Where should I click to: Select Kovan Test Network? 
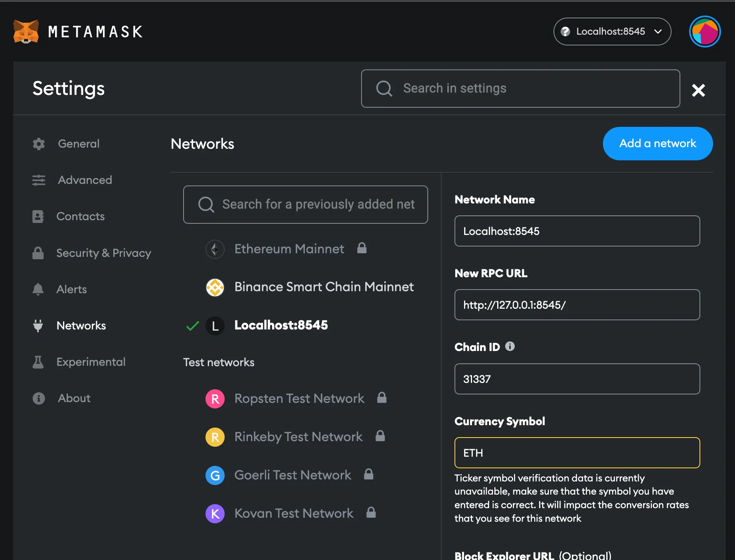click(294, 513)
